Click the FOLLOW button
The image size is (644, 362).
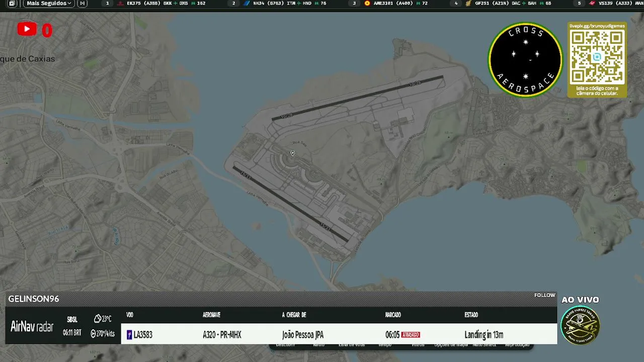(545, 295)
